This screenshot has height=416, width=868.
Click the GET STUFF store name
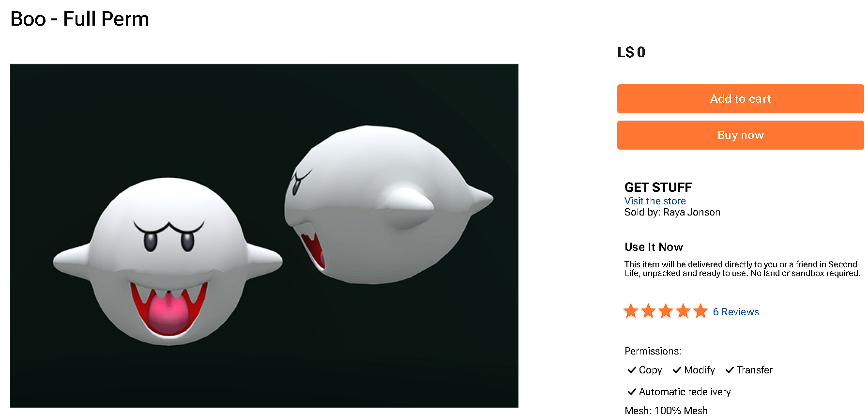658,187
